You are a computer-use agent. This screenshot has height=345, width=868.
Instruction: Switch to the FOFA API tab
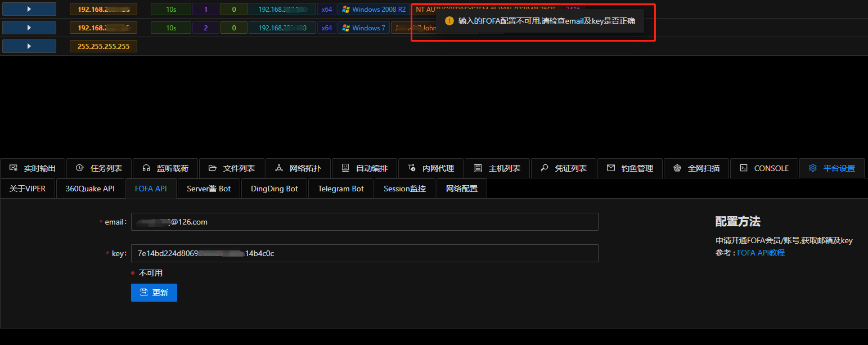(x=150, y=189)
